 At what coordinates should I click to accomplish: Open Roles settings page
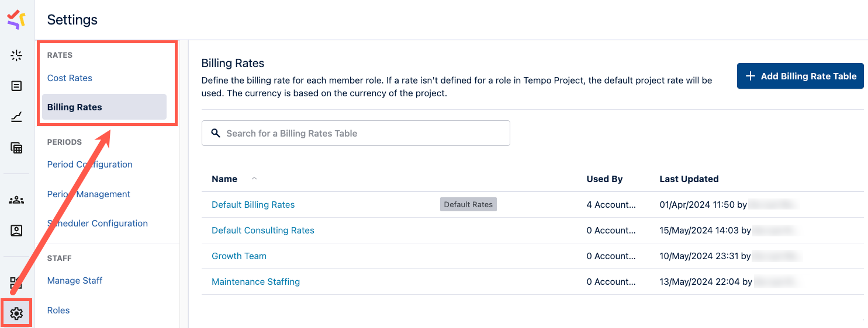click(58, 310)
